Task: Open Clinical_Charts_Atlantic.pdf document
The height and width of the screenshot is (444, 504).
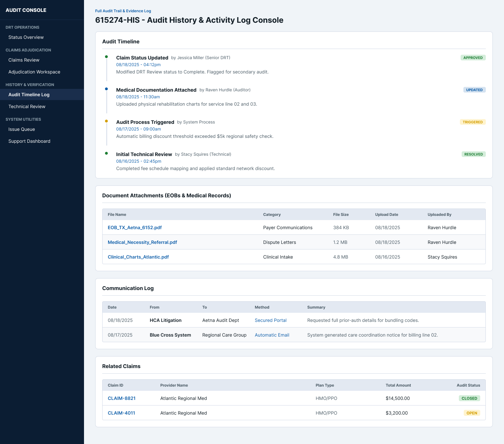Action: point(138,257)
